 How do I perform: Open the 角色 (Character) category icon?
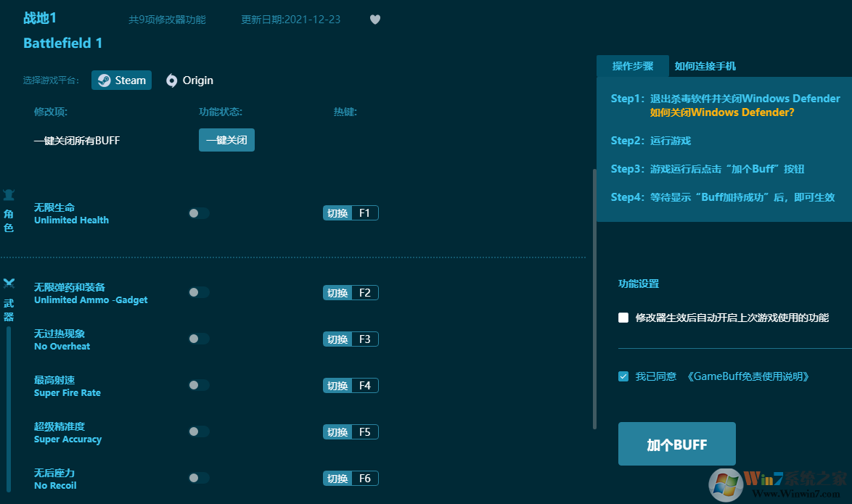tap(9, 194)
